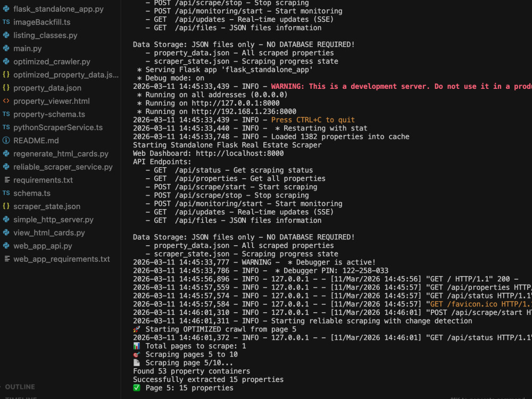Click orange 'GET /favicon.ico' log entry
The width and height of the screenshot is (532, 399).
click(480, 304)
